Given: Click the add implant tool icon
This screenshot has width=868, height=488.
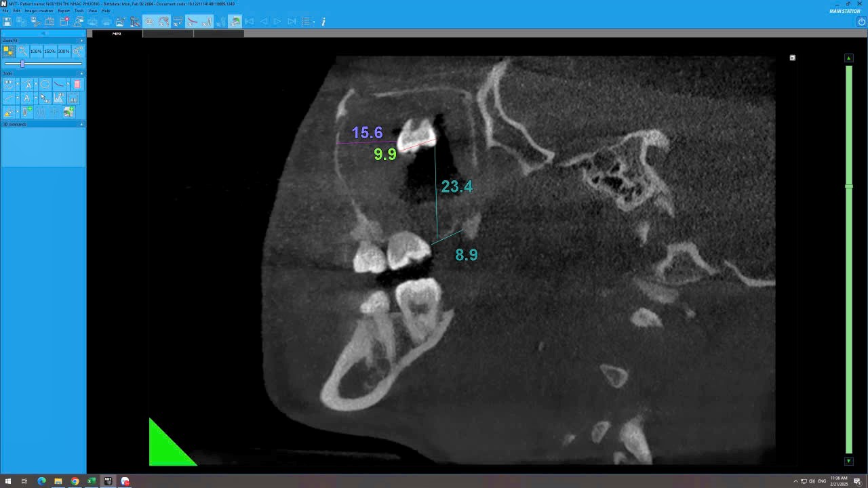Looking at the screenshot, I should coord(27,113).
